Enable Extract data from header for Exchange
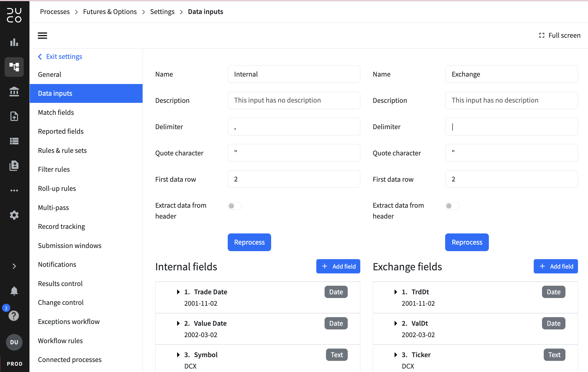Screen dimensions: 588x372 tap(452, 206)
